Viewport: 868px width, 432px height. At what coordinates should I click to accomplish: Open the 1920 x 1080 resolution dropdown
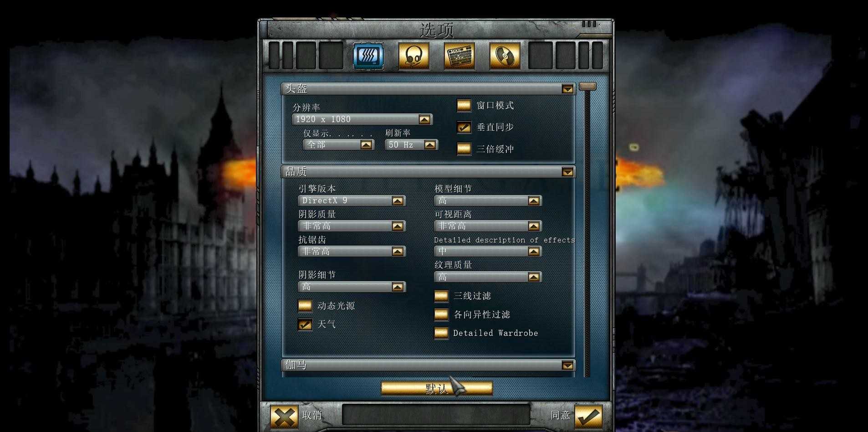(362, 119)
